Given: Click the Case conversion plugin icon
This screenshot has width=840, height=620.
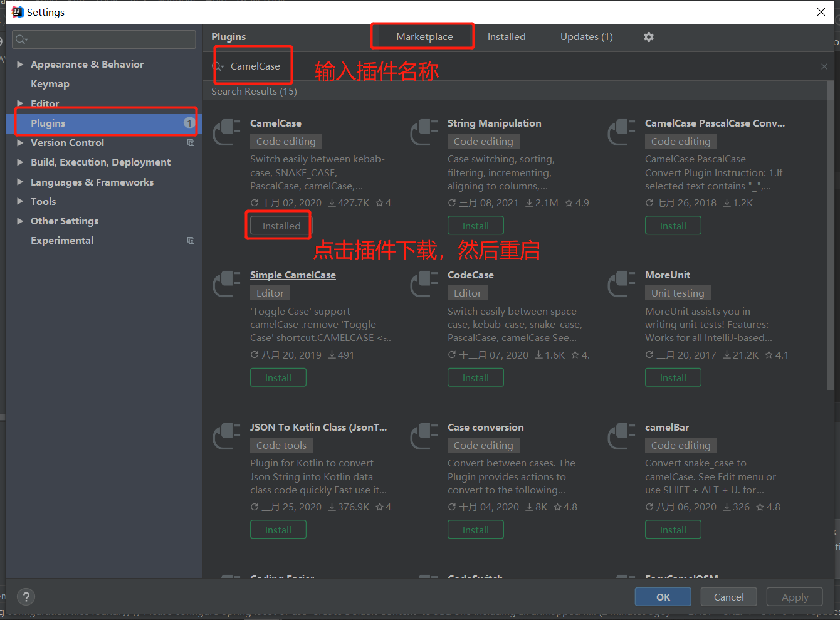Looking at the screenshot, I should pyautogui.click(x=424, y=436).
